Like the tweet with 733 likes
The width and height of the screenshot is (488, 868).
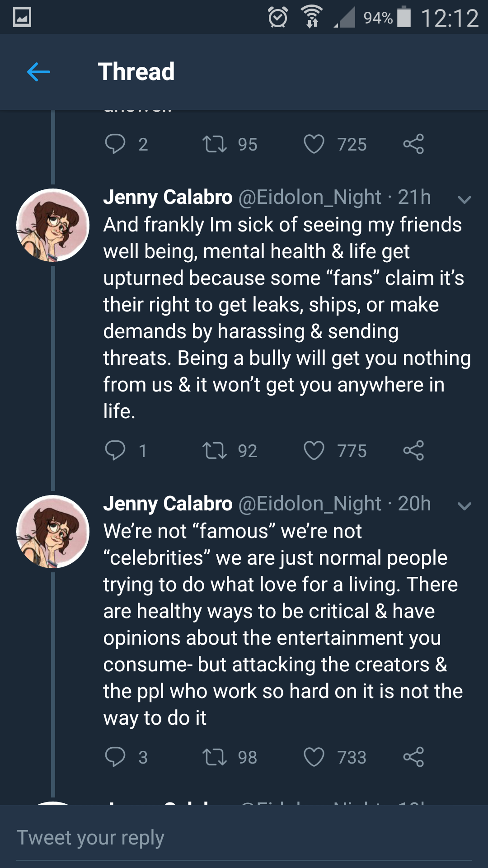[314, 757]
